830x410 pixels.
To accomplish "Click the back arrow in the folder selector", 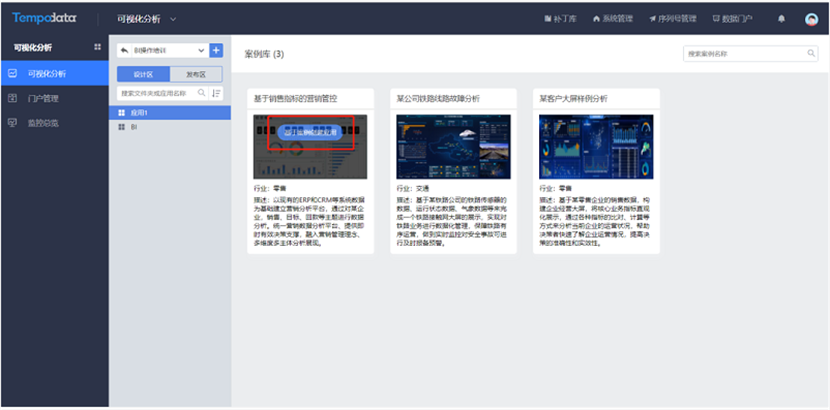I will (124, 50).
